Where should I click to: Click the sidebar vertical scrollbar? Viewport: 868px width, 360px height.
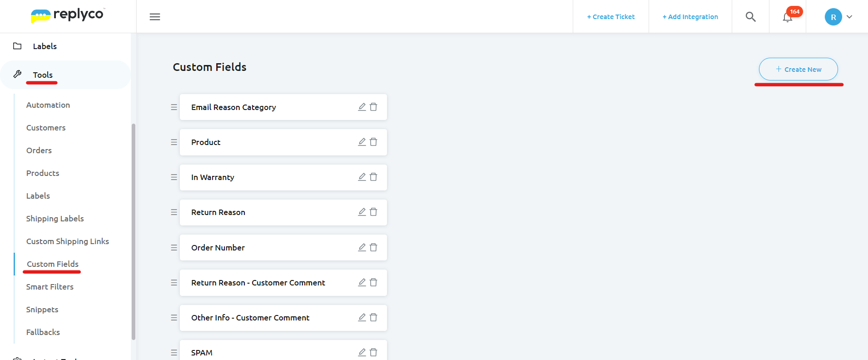pyautogui.click(x=134, y=231)
